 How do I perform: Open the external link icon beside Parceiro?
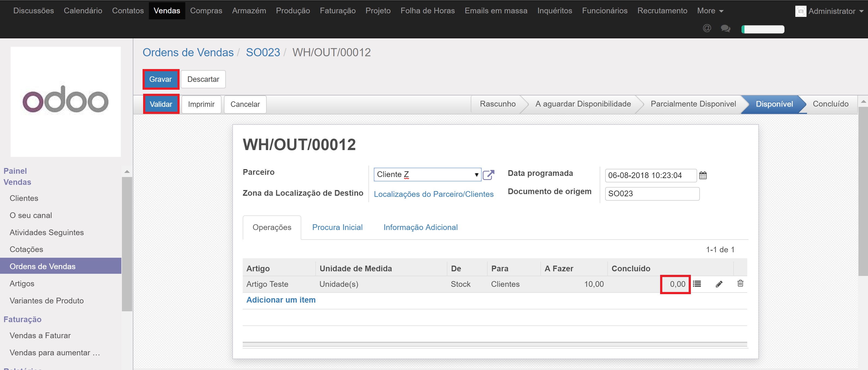tap(488, 175)
